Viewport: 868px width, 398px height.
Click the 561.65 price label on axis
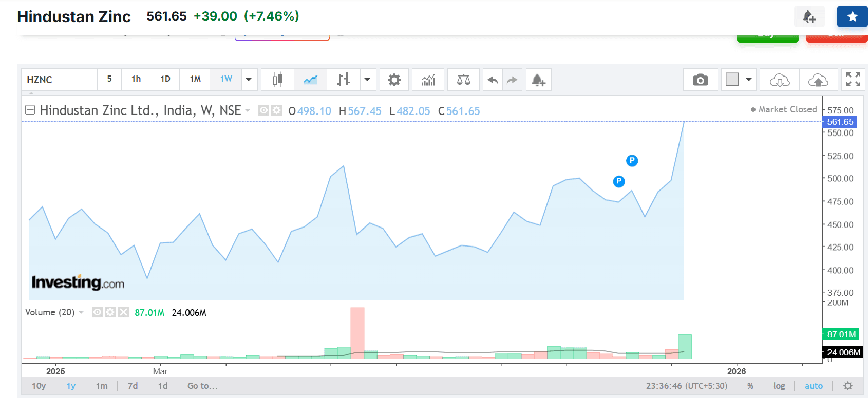point(840,122)
